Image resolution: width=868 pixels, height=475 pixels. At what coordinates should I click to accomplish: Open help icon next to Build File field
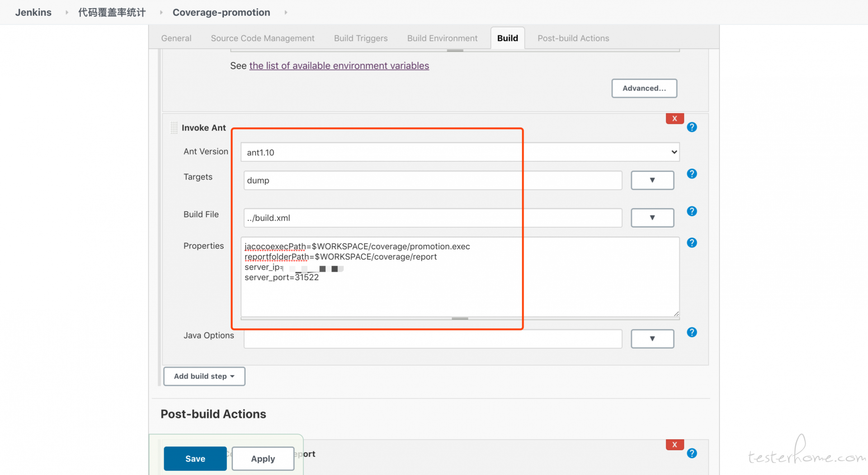click(x=692, y=211)
